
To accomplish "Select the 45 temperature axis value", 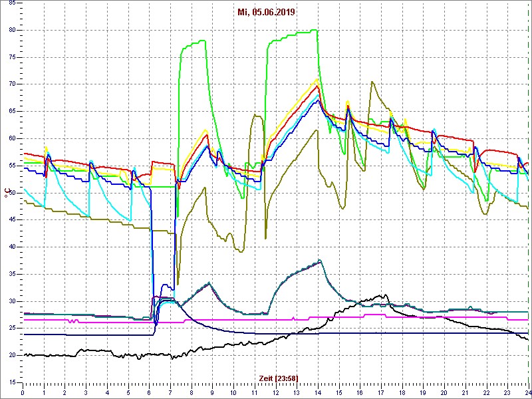I will click(11, 220).
